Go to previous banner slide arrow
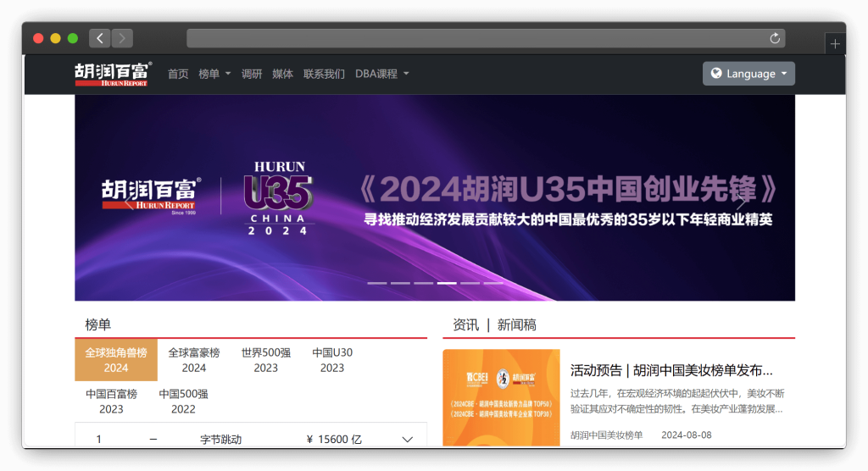Screen dimensions: 868x471 coord(129,201)
